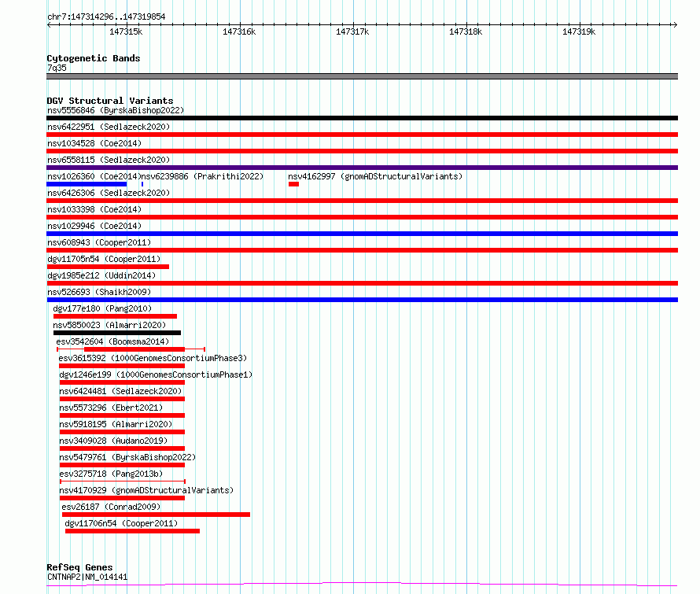
Task: Click the chr7:147314296..147319854 coordinates text
Action: click(x=106, y=17)
